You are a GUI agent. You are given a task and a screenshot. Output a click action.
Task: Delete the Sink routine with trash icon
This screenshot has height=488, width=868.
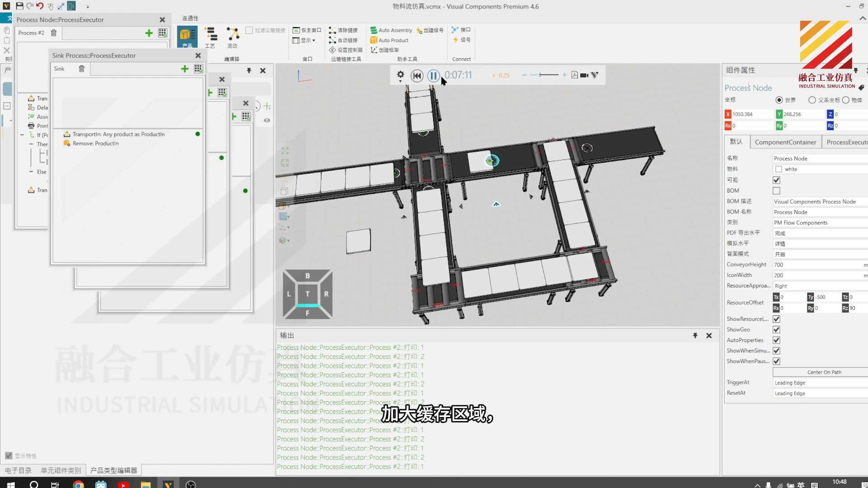[81, 69]
